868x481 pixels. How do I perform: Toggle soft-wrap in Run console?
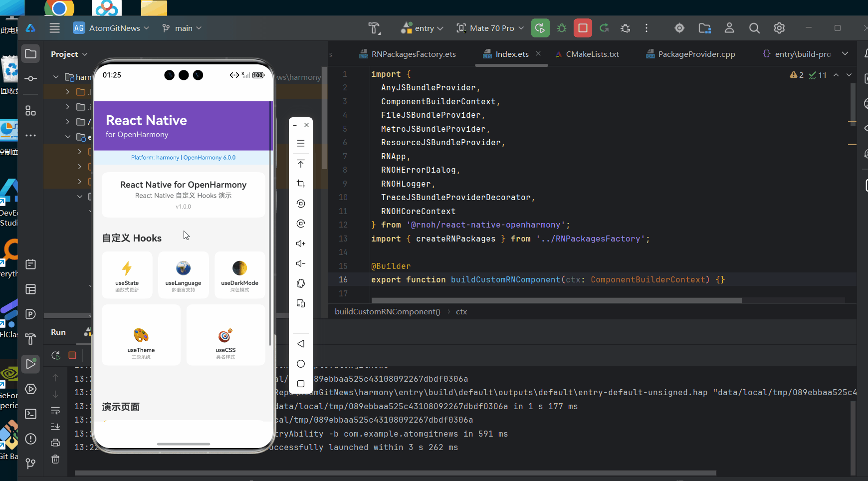[x=55, y=411]
